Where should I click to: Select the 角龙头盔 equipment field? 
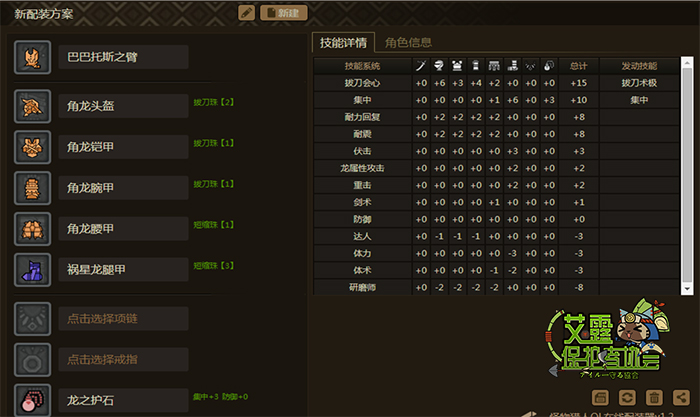click(x=123, y=106)
